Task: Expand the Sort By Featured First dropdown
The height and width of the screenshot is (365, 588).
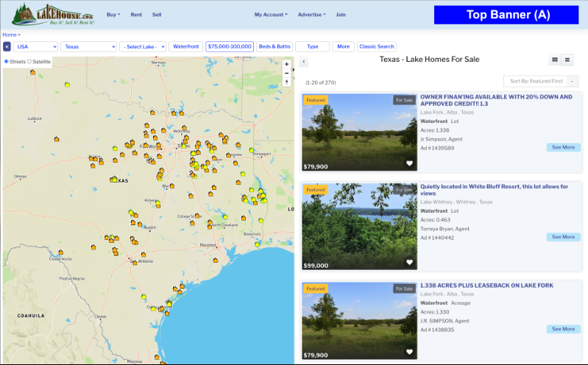Action: [x=541, y=81]
